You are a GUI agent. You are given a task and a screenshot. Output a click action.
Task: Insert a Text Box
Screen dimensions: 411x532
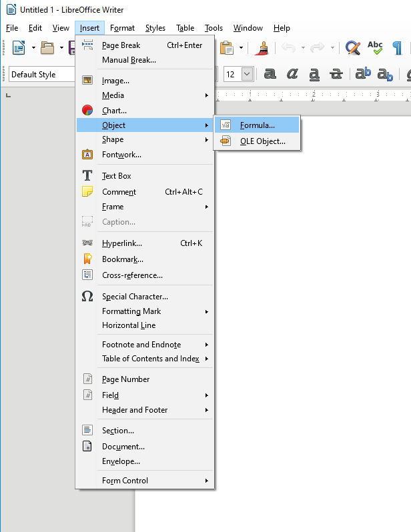pyautogui.click(x=145, y=176)
